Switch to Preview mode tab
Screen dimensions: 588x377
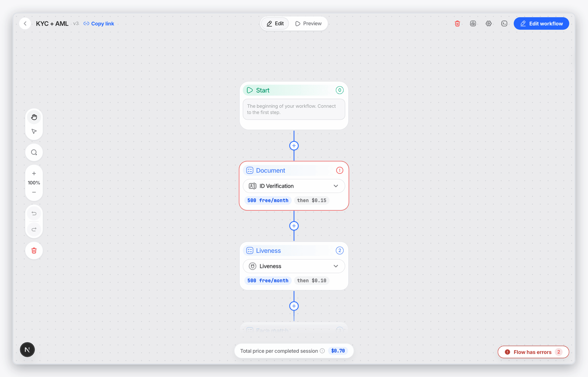click(308, 24)
